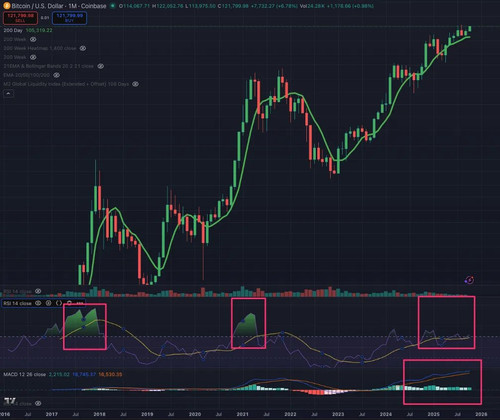Click the 2018 label on the time axis

click(x=99, y=414)
